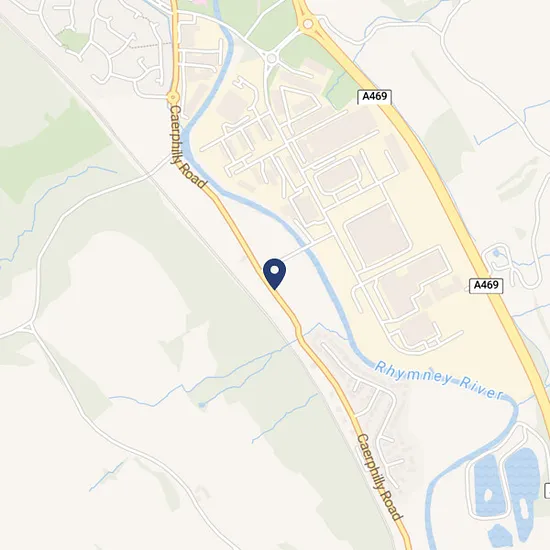Click the Rhymney River label
Screen dimensions: 550x550
[439, 381]
